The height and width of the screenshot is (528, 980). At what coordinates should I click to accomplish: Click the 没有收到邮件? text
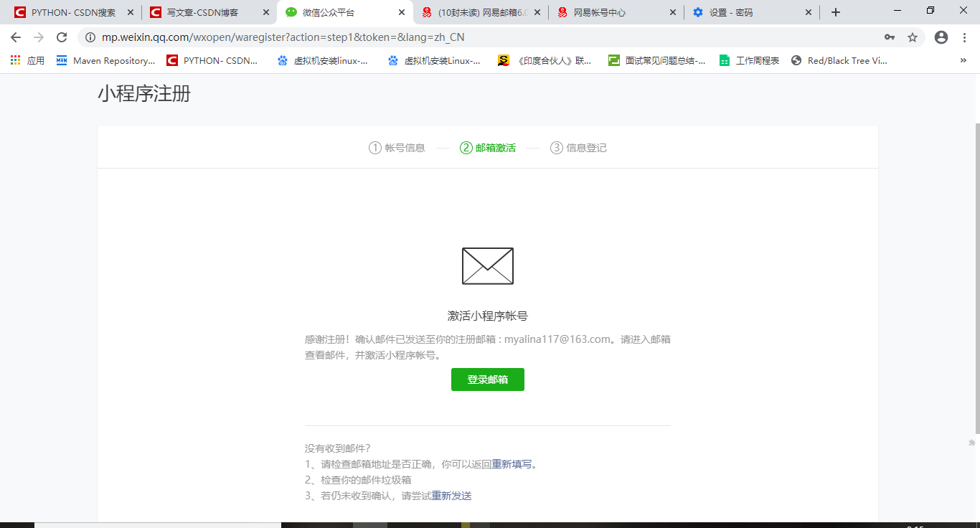click(x=337, y=448)
